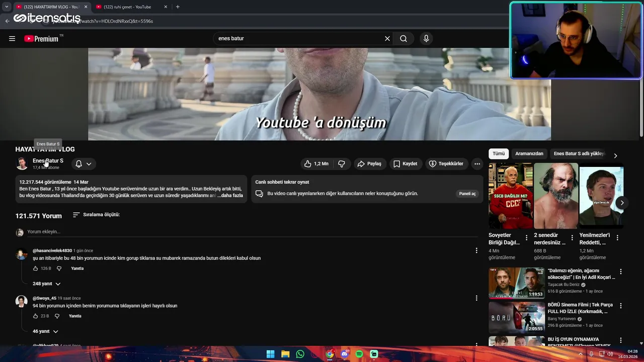
Task: Open options for 'Sovyetler Birliği' short
Action: 527,238
